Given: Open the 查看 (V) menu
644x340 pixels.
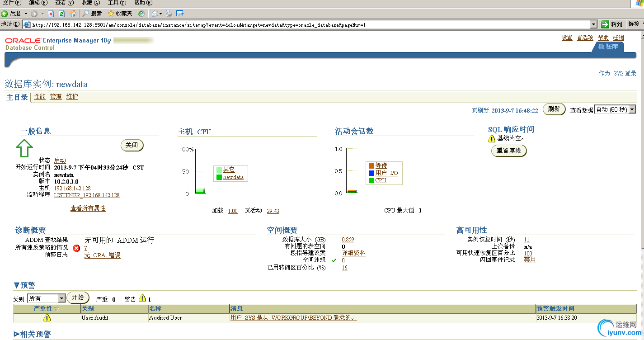Looking at the screenshot, I should 64,3.
